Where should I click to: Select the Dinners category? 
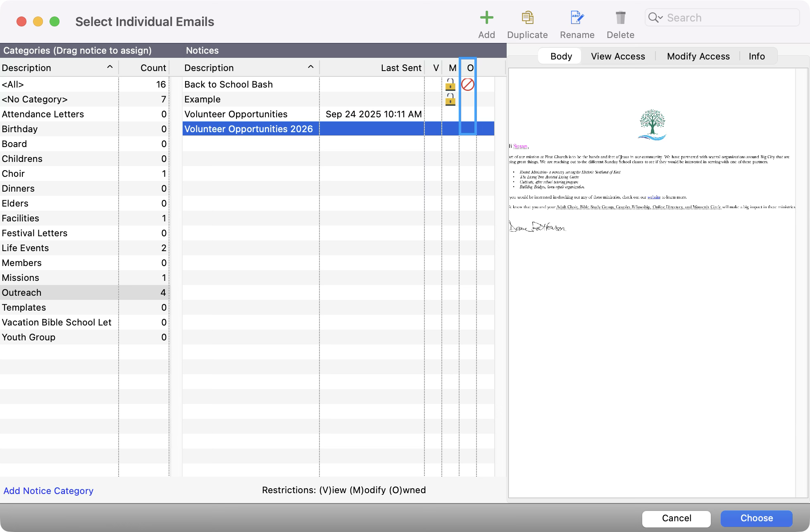[84, 188]
